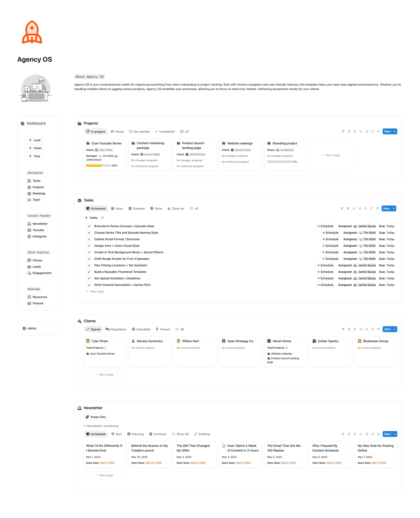Image resolution: width=420 pixels, height=518 pixels.
Task: Collapse the Today group in Tasks
Action: click(86, 218)
